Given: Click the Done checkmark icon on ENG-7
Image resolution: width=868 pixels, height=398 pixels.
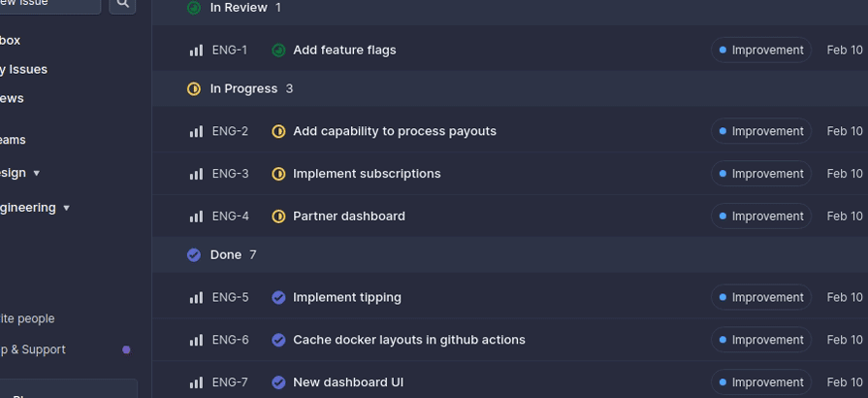Looking at the screenshot, I should pyautogui.click(x=278, y=382).
